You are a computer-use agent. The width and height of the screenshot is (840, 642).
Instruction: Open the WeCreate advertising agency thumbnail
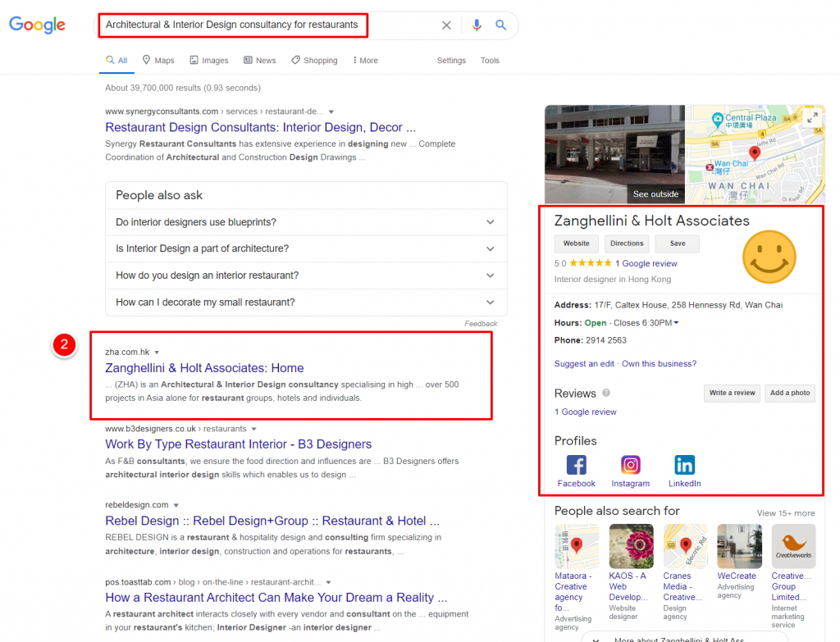click(739, 546)
